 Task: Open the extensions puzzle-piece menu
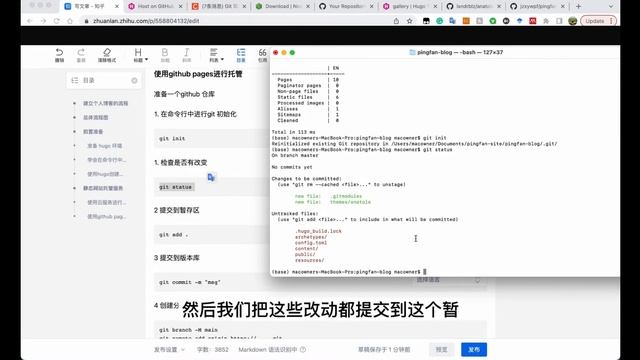click(546, 21)
